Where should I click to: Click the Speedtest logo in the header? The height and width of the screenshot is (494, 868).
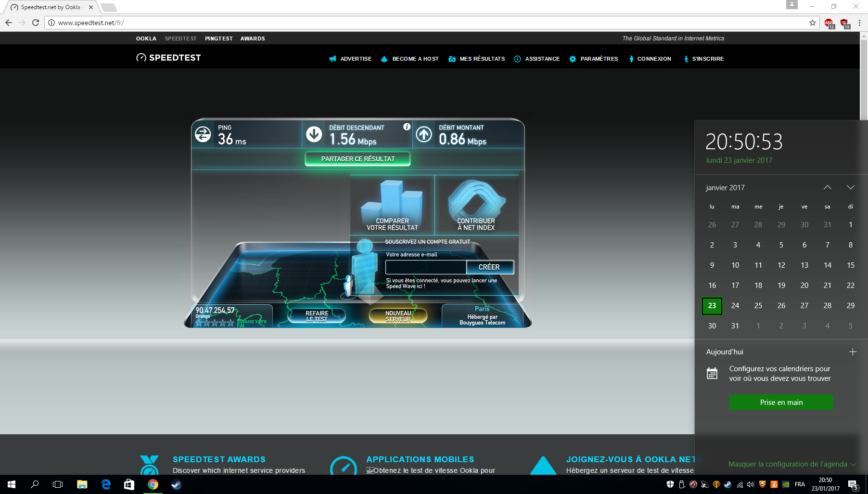tap(168, 58)
